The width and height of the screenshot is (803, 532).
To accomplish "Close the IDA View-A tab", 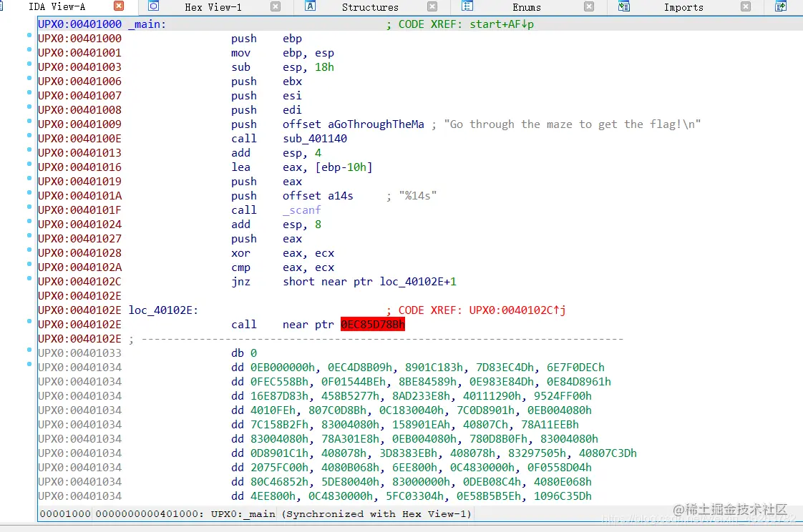I will [119, 6].
